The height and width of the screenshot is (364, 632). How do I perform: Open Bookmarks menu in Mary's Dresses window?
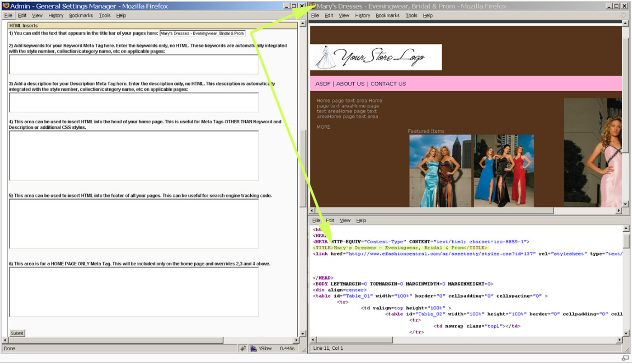(387, 15)
